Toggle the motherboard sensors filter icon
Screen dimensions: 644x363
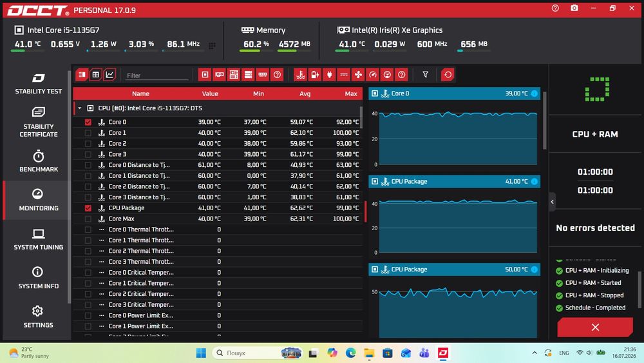click(x=234, y=75)
